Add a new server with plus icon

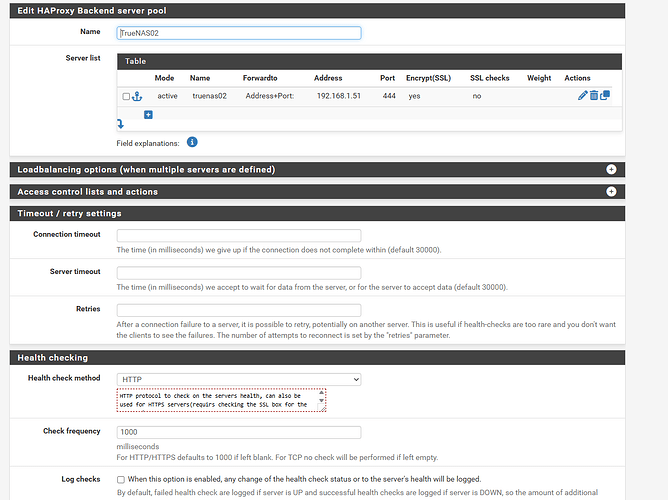tap(148, 115)
